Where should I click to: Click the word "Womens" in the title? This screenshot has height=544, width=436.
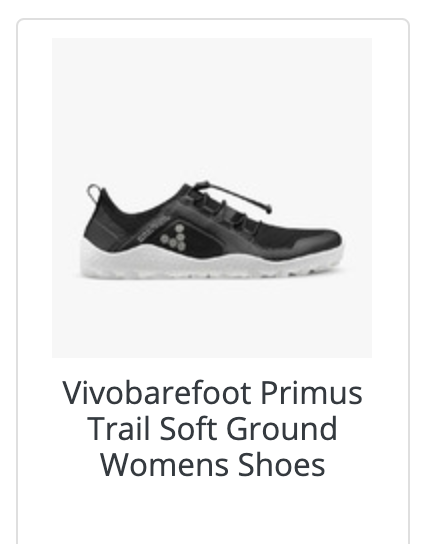click(164, 465)
